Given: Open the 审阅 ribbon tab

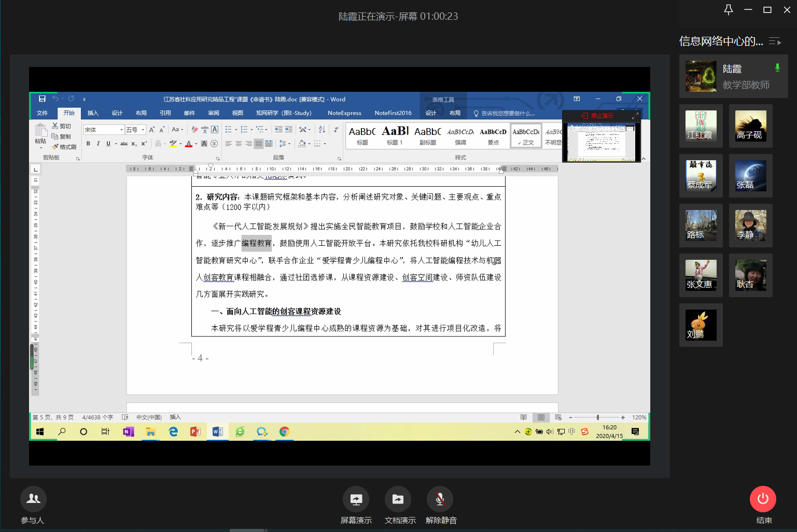Looking at the screenshot, I should pyautogui.click(x=214, y=113).
